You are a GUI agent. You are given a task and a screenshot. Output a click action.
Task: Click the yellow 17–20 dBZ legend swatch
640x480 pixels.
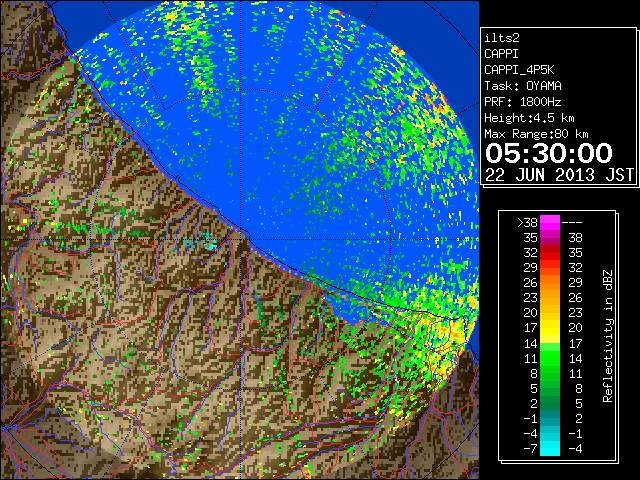pos(550,327)
